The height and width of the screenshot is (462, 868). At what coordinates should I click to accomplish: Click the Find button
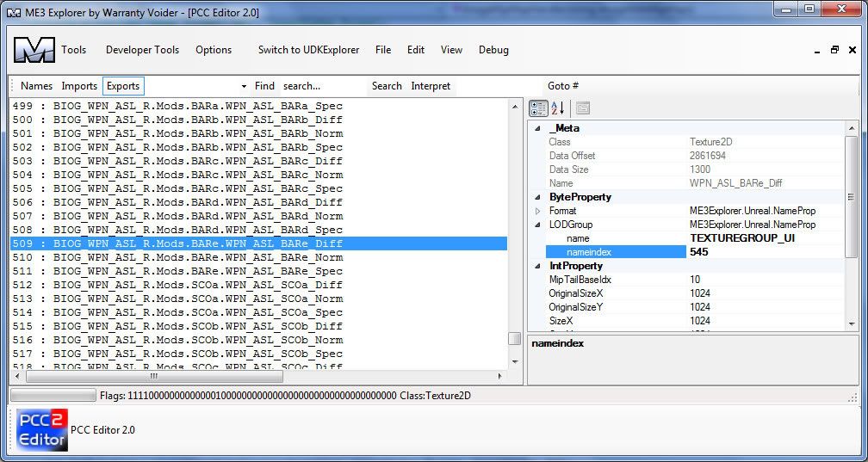pyautogui.click(x=264, y=86)
